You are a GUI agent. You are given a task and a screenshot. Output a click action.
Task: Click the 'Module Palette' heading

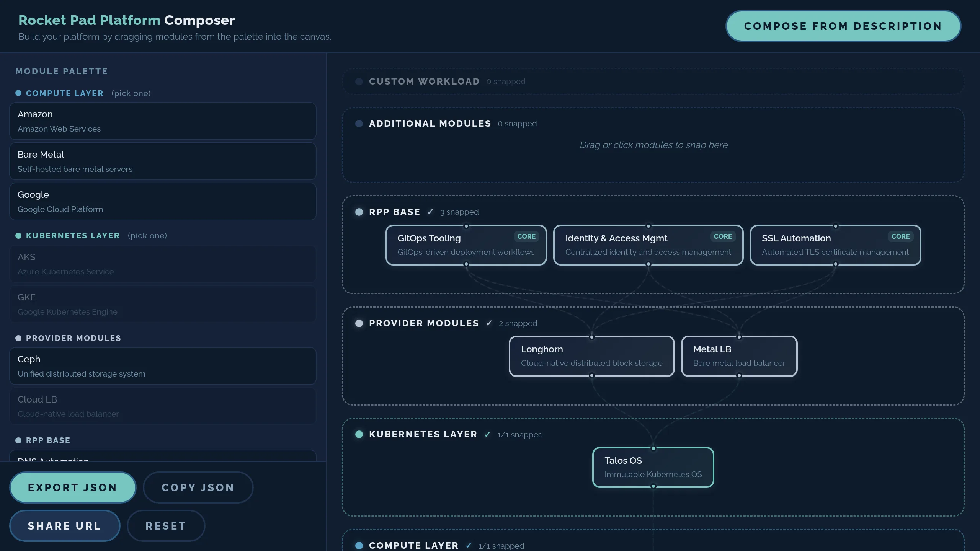(62, 71)
